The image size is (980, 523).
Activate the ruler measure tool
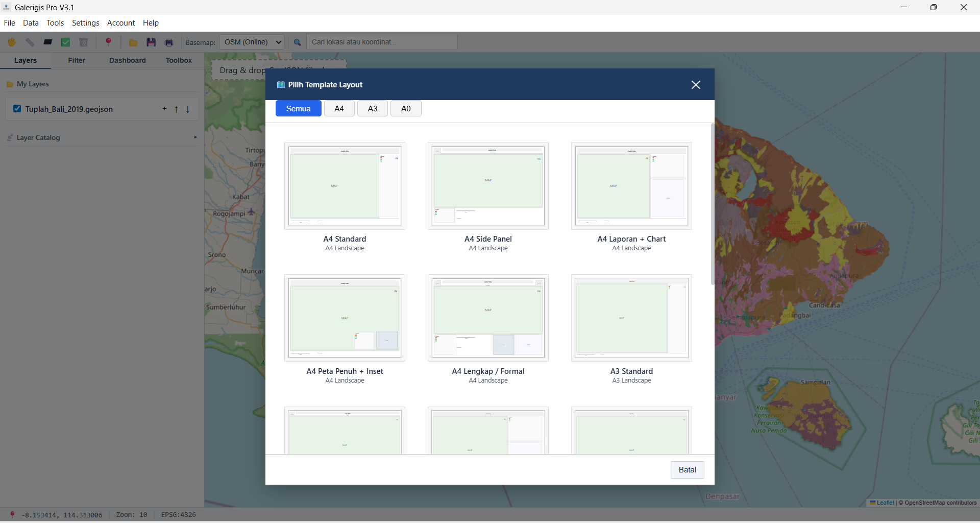click(30, 42)
